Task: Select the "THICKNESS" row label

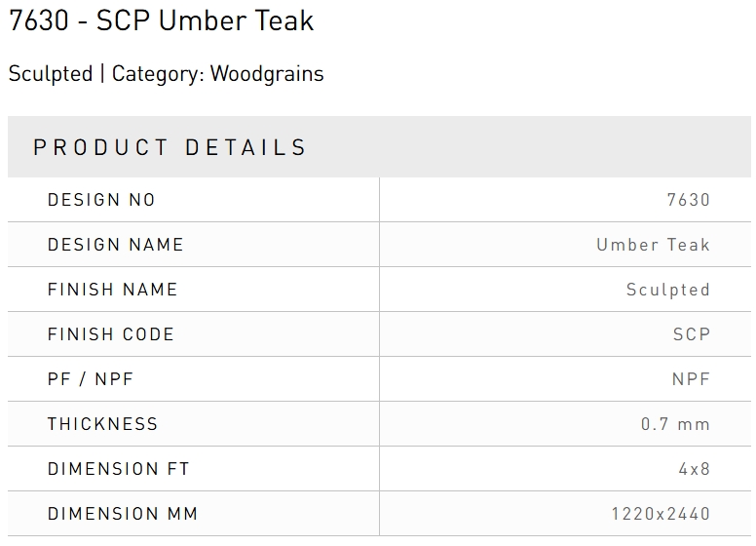Action: pos(102,424)
